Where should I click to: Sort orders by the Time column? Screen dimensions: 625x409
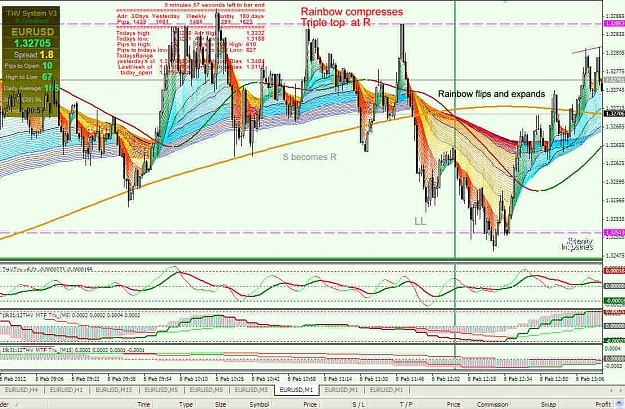[x=143, y=404]
